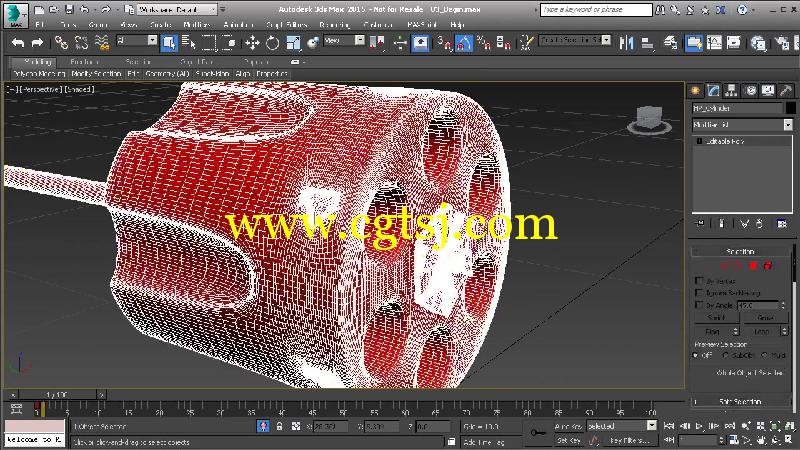Open the Create command panel tab

695,91
